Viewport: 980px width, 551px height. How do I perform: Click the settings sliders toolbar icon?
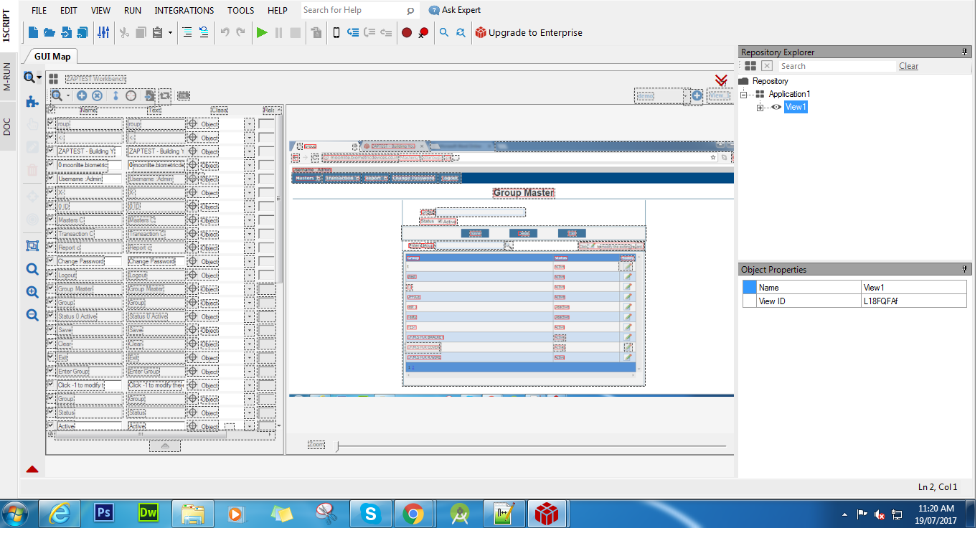104,32
